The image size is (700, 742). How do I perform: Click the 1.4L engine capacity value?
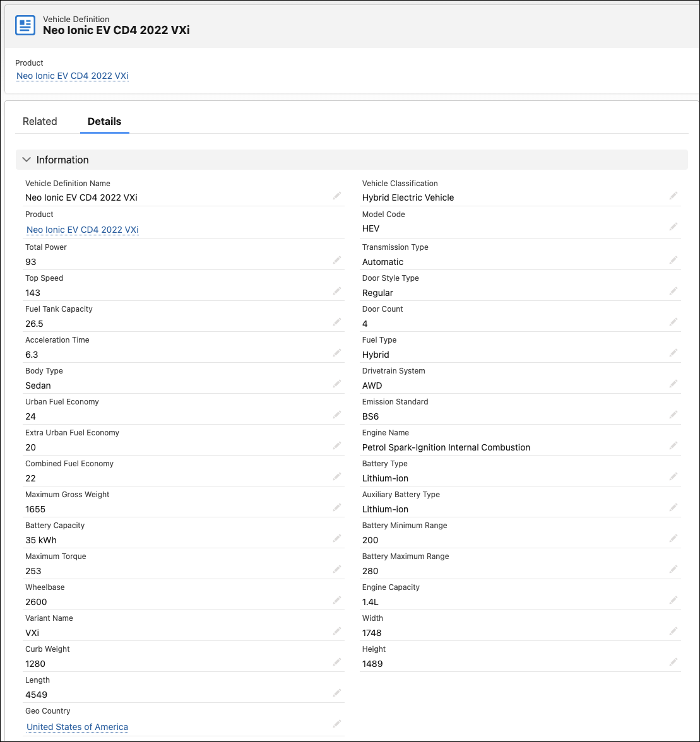pyautogui.click(x=370, y=602)
